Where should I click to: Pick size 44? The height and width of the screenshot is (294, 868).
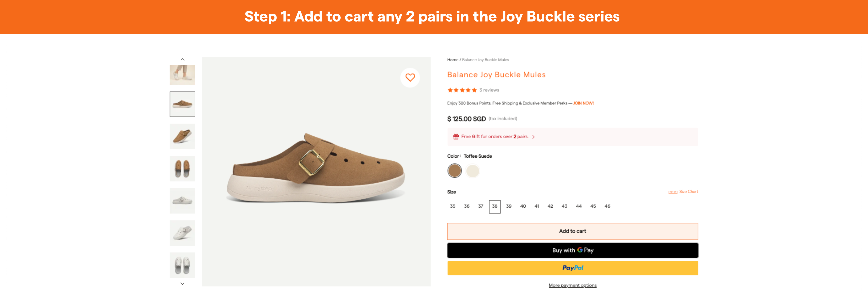[579, 206]
